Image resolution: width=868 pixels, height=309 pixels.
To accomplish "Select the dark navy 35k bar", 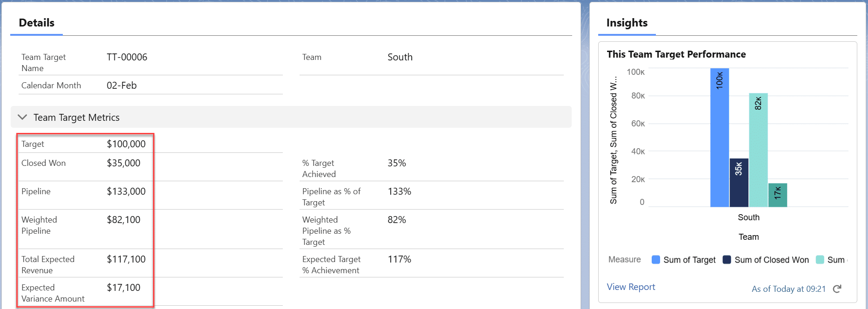I will tap(739, 183).
